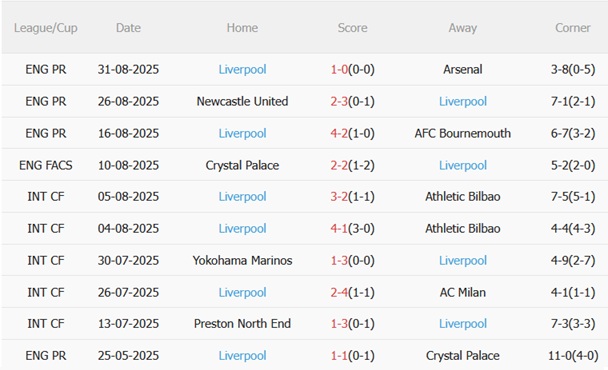This screenshot has height=370, width=608.
Task: Click Athletic Bilbao in the 05-08-2025 row
Action: [x=463, y=196]
